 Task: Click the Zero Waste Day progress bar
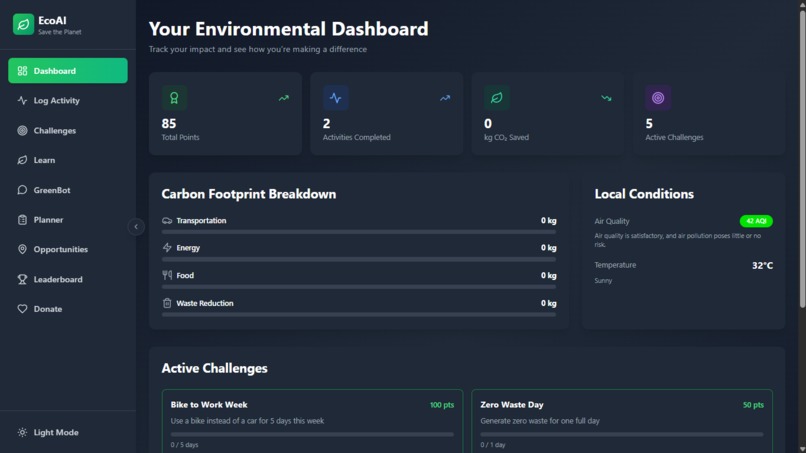click(x=622, y=434)
